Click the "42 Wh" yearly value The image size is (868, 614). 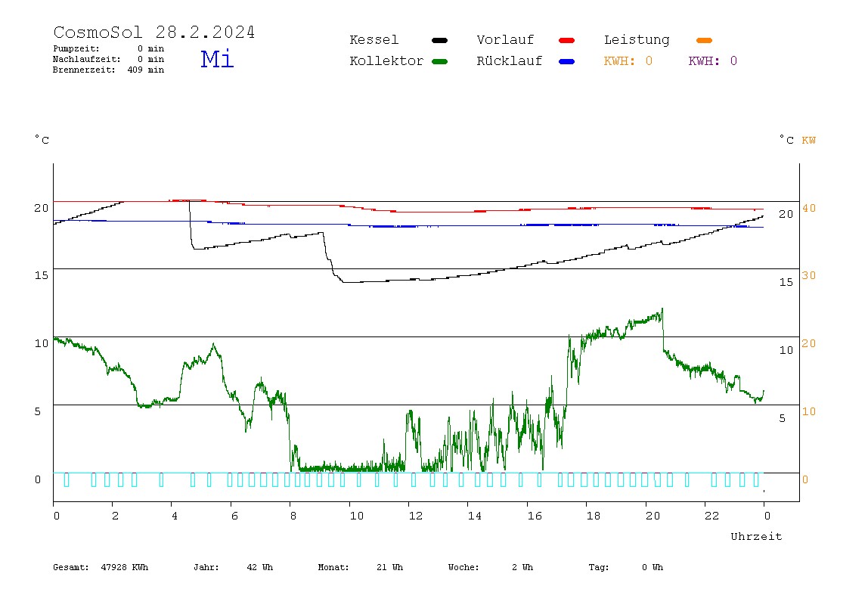point(259,567)
